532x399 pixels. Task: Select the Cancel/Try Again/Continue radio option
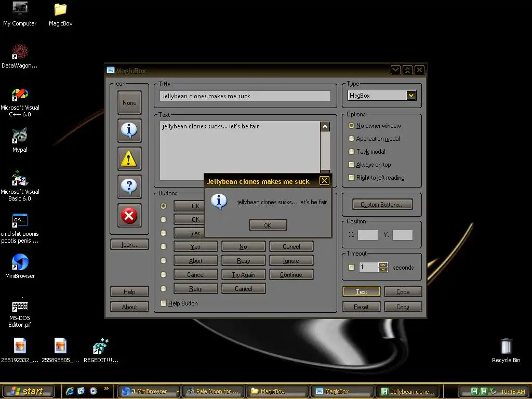164,274
